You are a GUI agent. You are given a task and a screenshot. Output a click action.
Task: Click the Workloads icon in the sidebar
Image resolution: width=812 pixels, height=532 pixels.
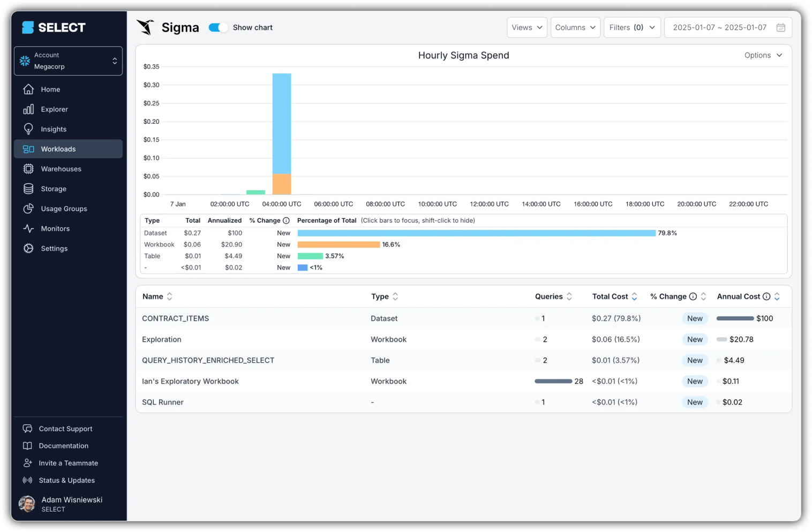(x=28, y=149)
